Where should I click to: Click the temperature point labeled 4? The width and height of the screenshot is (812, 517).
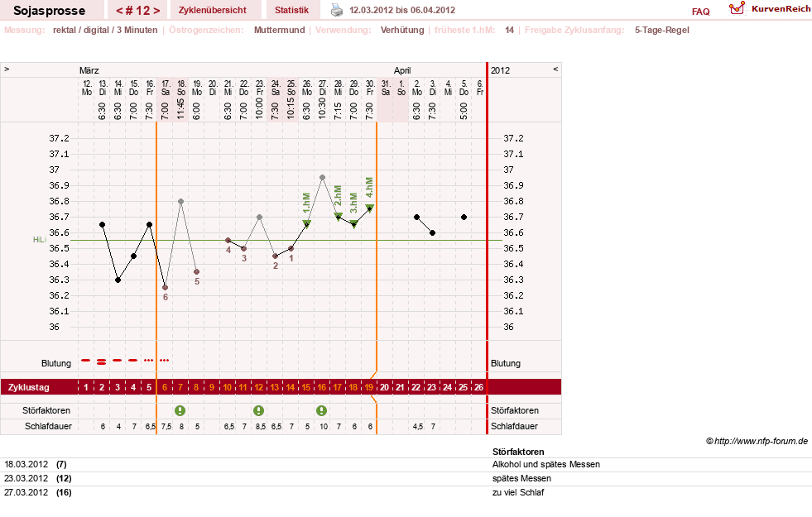pos(228,241)
